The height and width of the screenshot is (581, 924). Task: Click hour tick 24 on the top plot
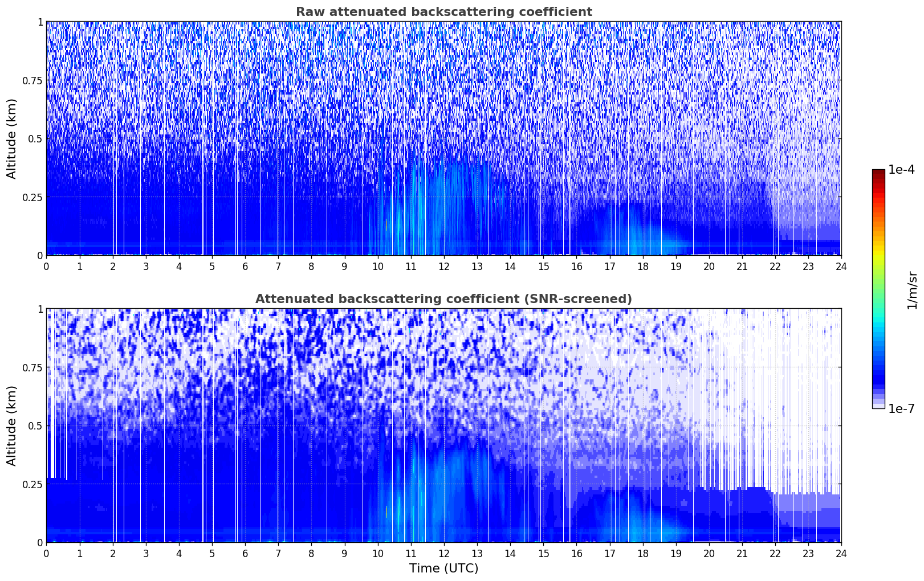pos(841,266)
